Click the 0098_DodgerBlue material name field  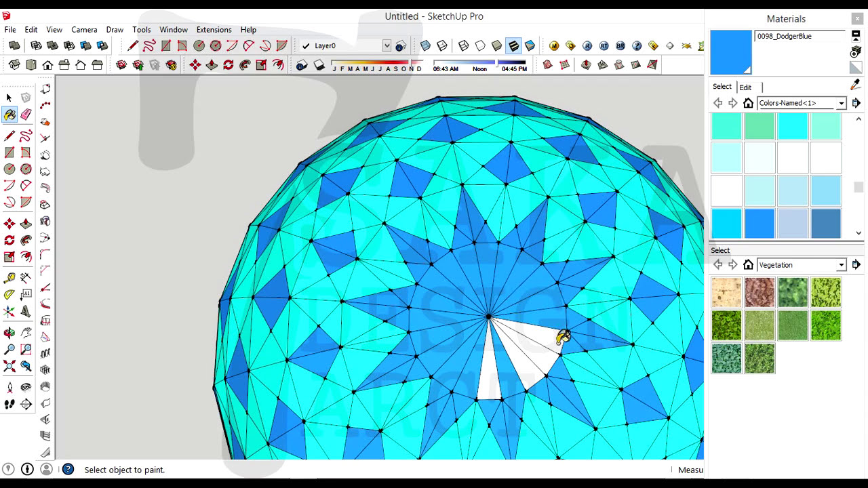tap(800, 36)
